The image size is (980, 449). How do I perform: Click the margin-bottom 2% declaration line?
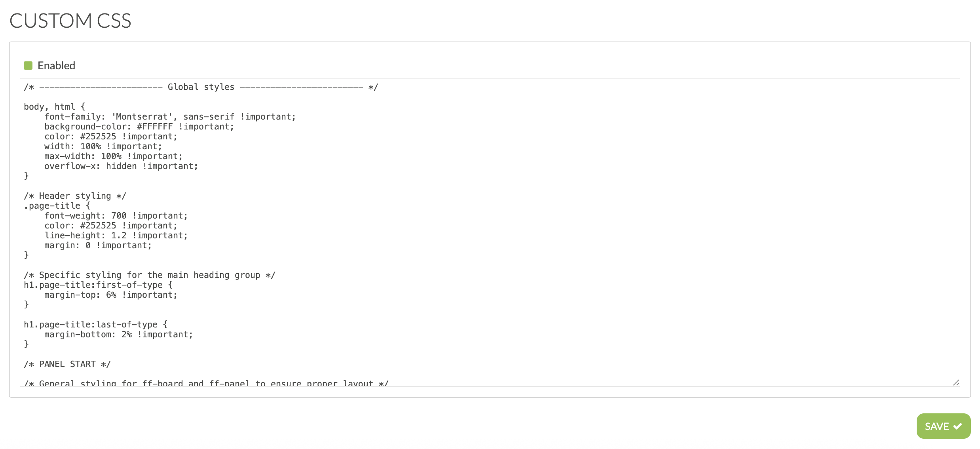pos(118,335)
